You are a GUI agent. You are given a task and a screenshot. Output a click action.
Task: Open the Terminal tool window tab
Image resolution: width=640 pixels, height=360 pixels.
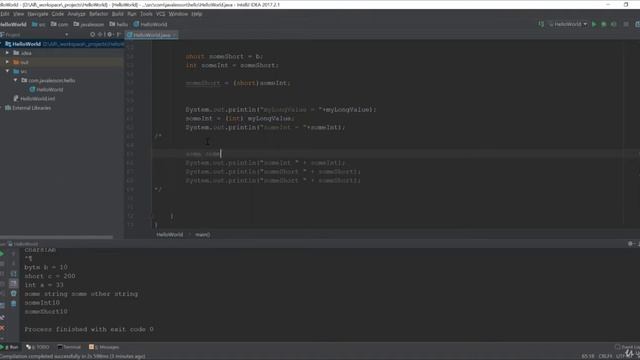tap(69, 347)
